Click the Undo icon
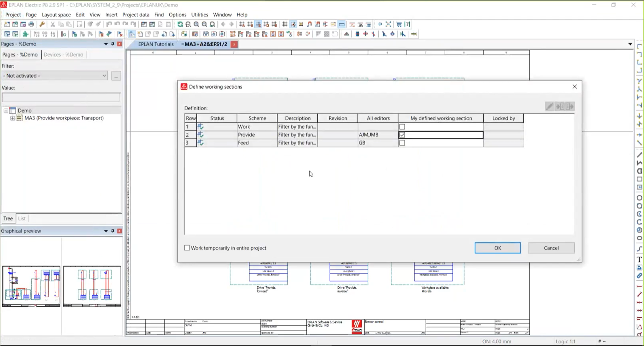 109,24
